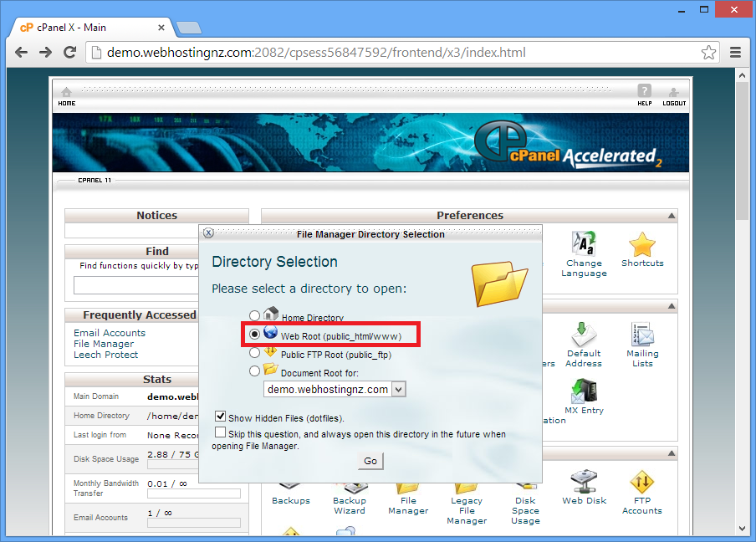This screenshot has height=542, width=756.
Task: Open the Chrome menu button
Action: click(735, 53)
